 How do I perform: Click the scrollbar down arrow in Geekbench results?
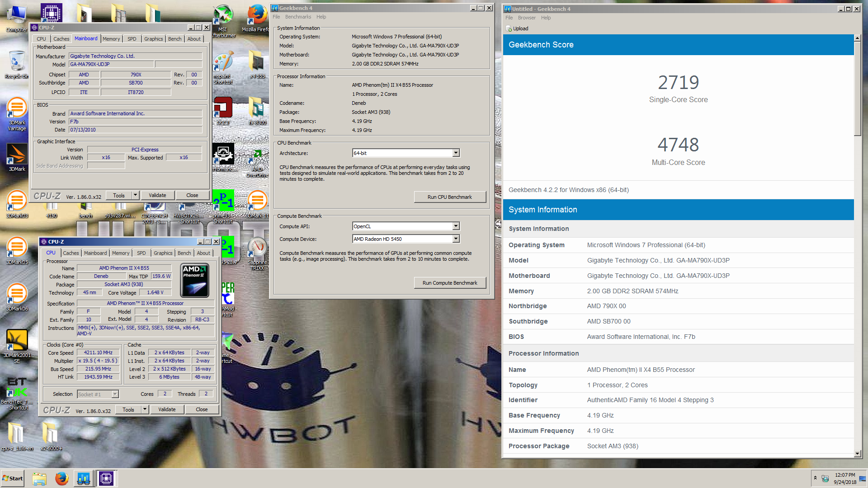point(858,454)
